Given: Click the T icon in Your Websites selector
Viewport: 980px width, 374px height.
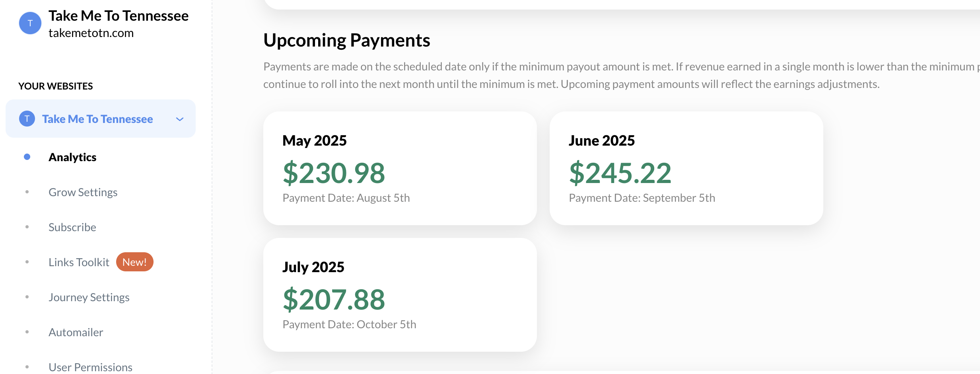Looking at the screenshot, I should 27,119.
